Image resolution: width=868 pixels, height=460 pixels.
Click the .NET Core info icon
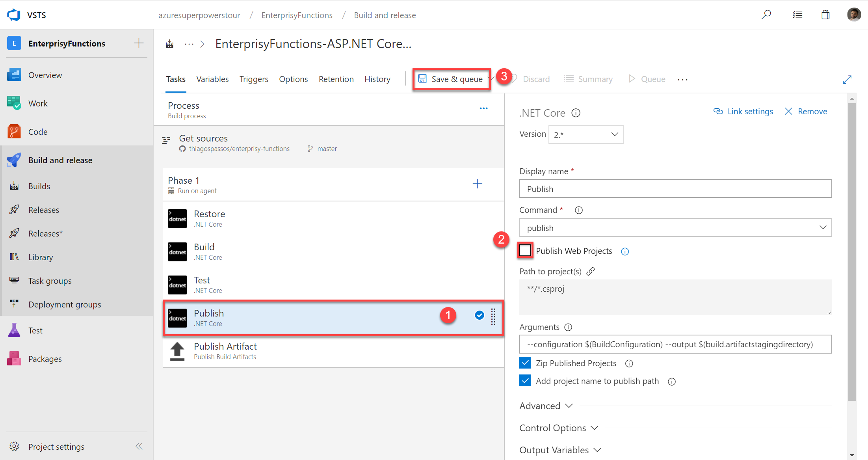pos(576,113)
